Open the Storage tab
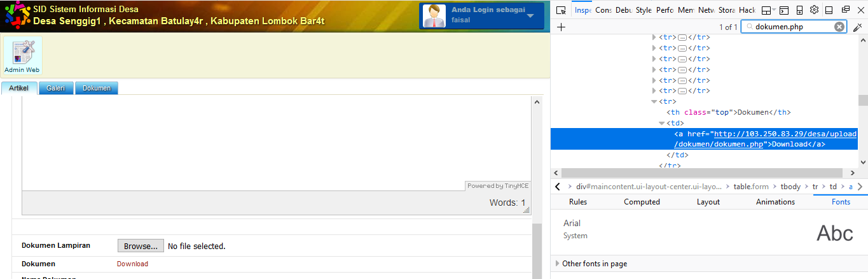The image size is (868, 279). click(727, 10)
